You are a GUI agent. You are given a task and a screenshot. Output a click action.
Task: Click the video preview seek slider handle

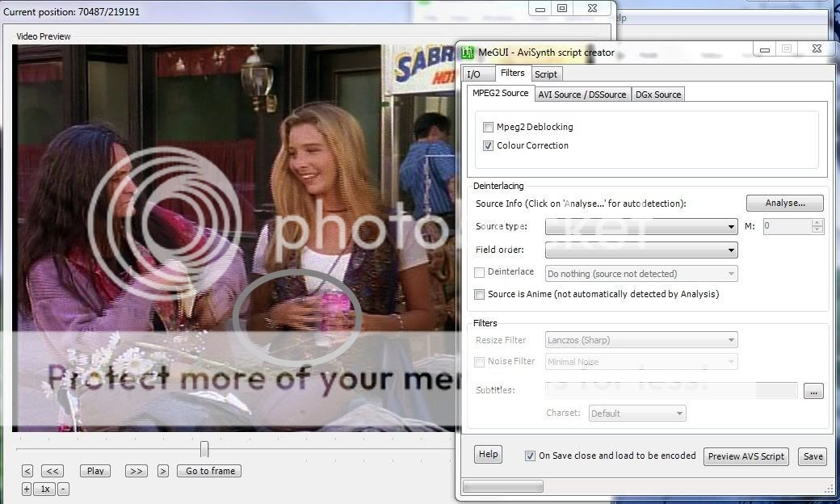pyautogui.click(x=204, y=449)
